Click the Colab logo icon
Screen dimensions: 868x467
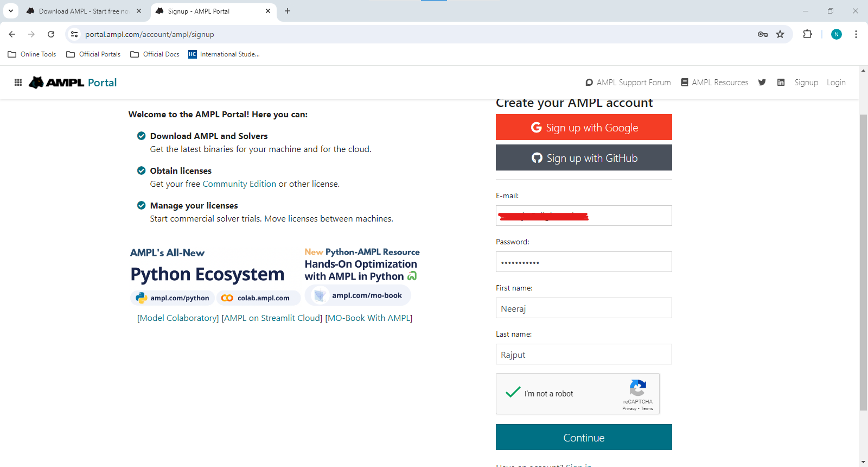coord(227,298)
